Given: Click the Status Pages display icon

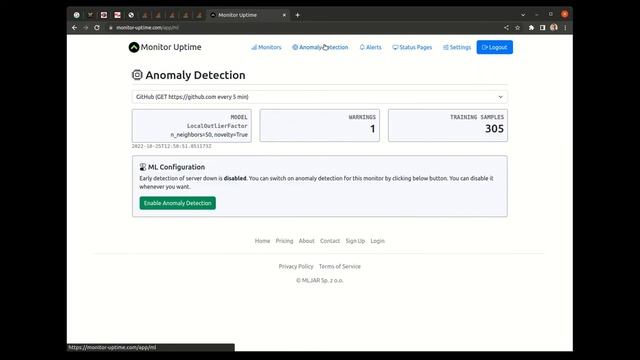Looking at the screenshot, I should [x=395, y=47].
